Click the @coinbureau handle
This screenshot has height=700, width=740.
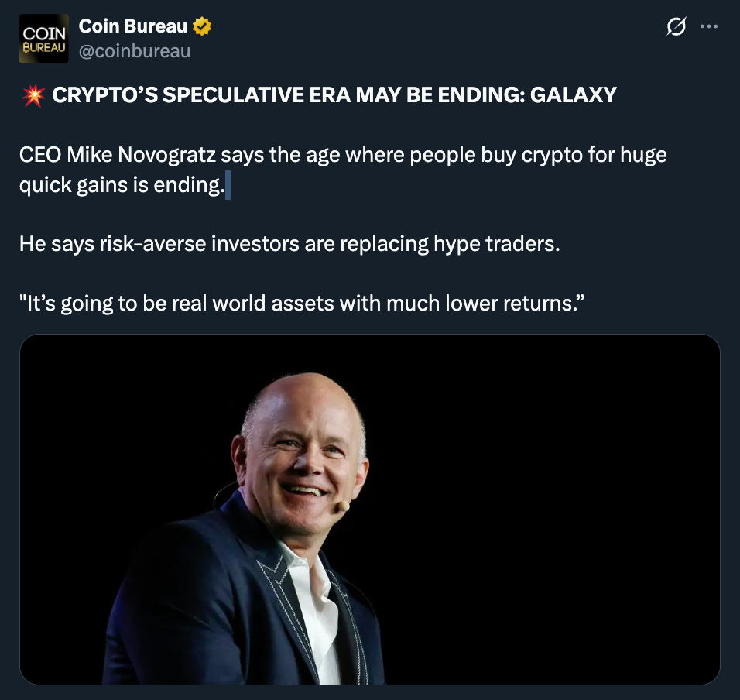[135, 52]
